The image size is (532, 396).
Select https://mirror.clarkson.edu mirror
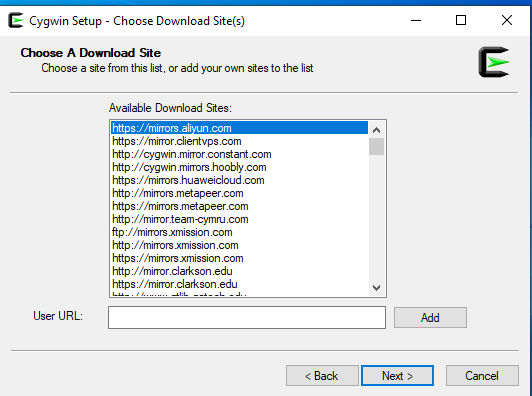coord(240,284)
